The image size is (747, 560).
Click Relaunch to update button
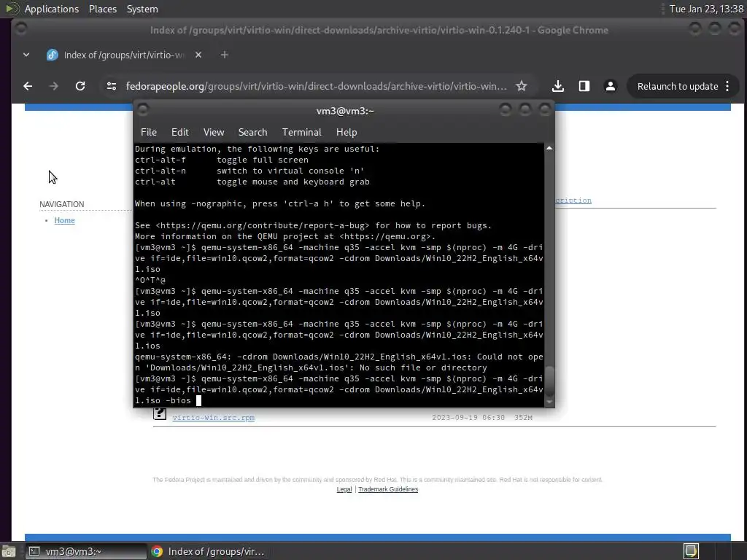[x=678, y=86]
